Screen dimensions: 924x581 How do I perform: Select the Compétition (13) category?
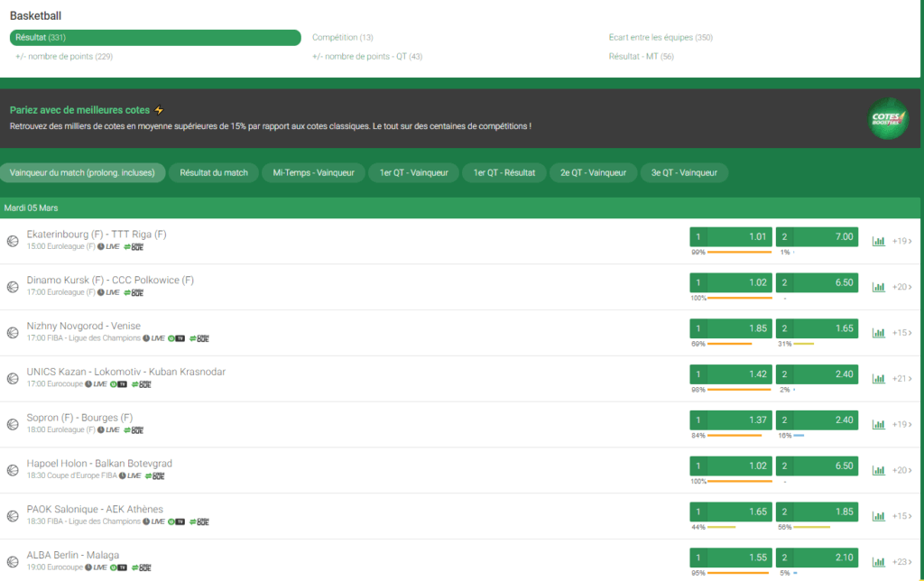coord(342,38)
